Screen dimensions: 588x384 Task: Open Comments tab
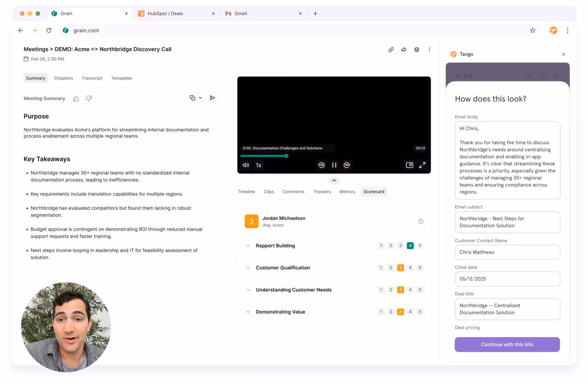(x=293, y=192)
